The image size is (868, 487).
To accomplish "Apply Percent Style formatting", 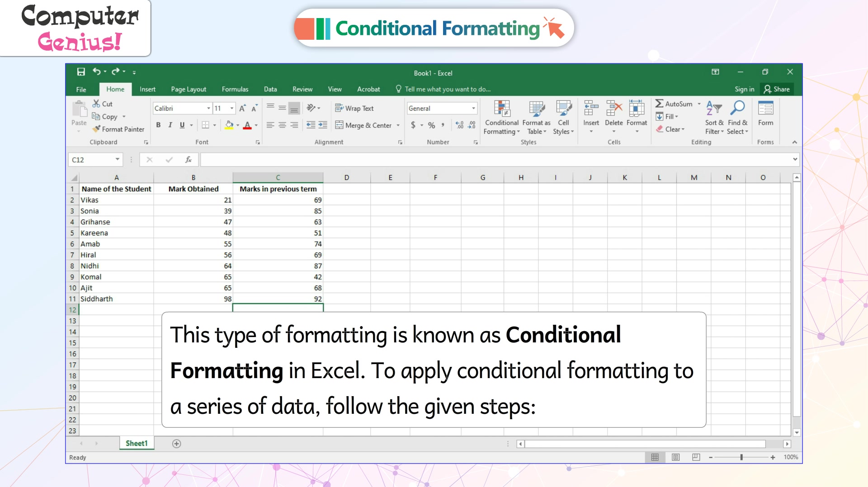I will pos(432,125).
